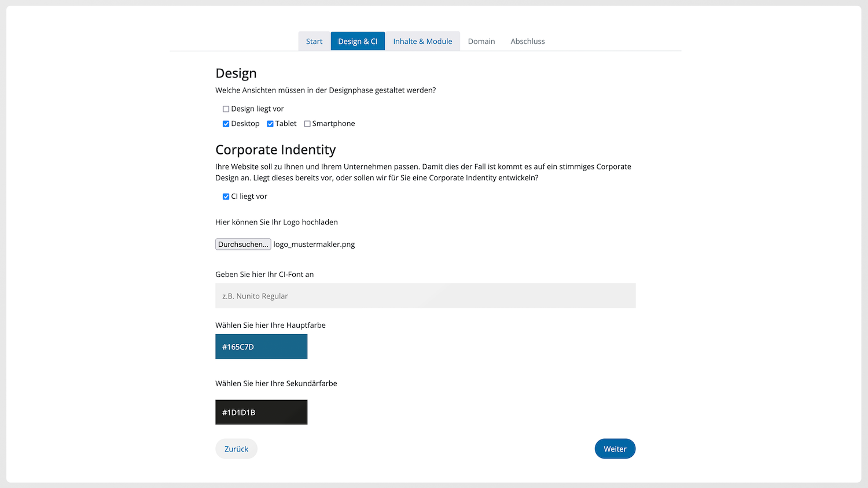Enable the 'Design liegt vor' checkbox

(x=226, y=109)
